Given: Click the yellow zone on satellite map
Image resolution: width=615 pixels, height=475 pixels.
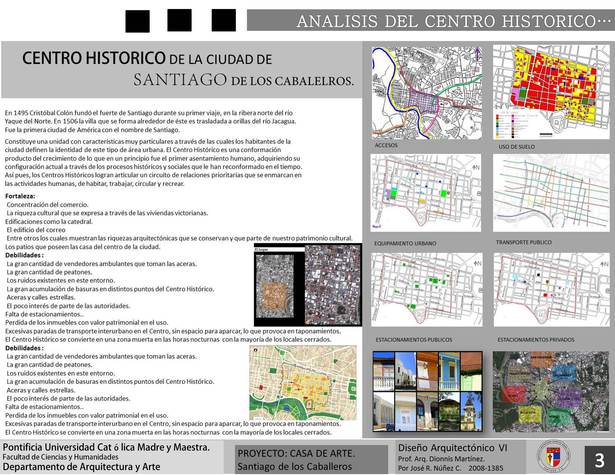Looking at the screenshot, I should pos(529,414).
